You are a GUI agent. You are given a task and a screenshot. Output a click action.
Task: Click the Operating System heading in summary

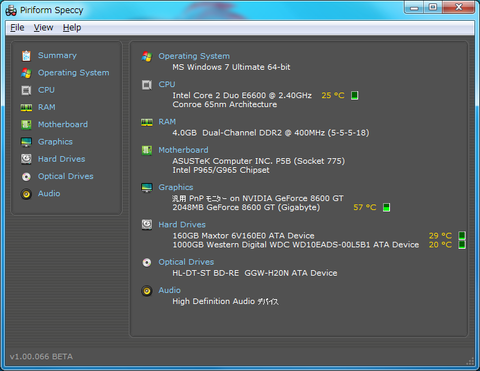[x=194, y=56]
